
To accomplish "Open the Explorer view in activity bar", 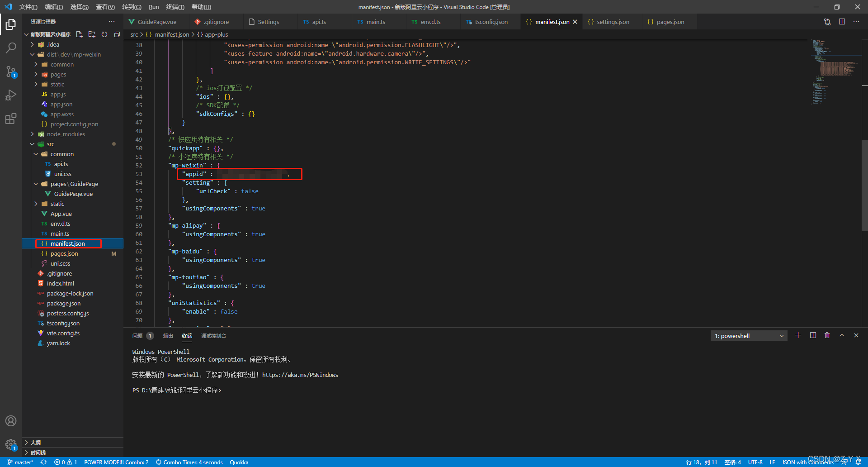I will (11, 24).
